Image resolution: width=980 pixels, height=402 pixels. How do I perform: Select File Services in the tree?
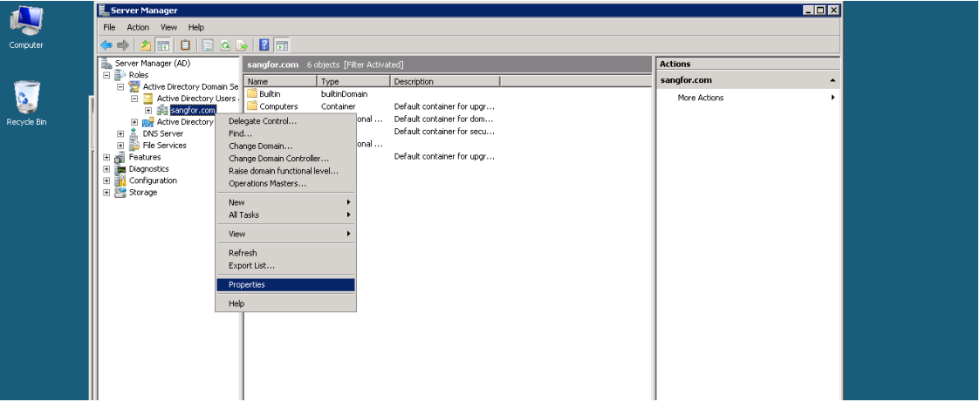[164, 146]
